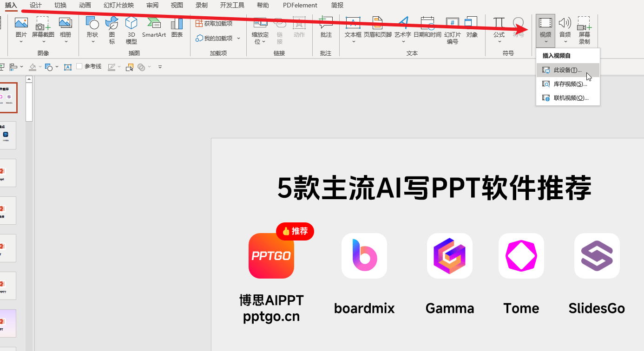The height and width of the screenshot is (351, 644).
Task: Open the customize quick access toolbar dropdown
Action: (x=160, y=67)
